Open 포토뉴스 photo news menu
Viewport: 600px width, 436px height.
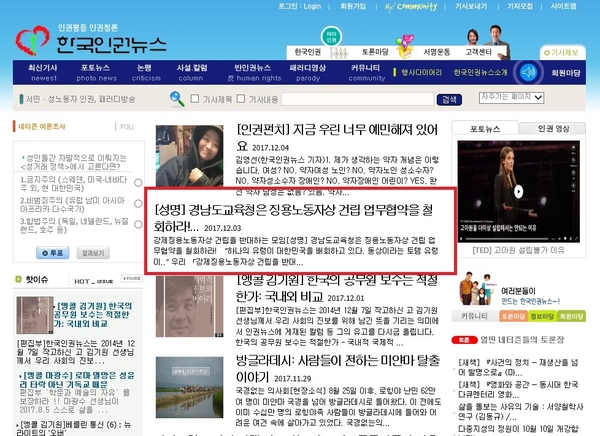coord(96,72)
